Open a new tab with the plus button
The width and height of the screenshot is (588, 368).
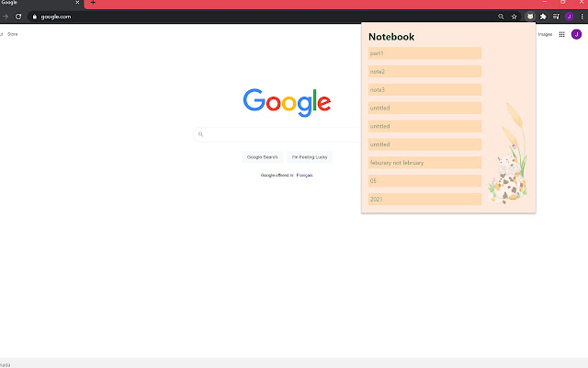click(93, 3)
